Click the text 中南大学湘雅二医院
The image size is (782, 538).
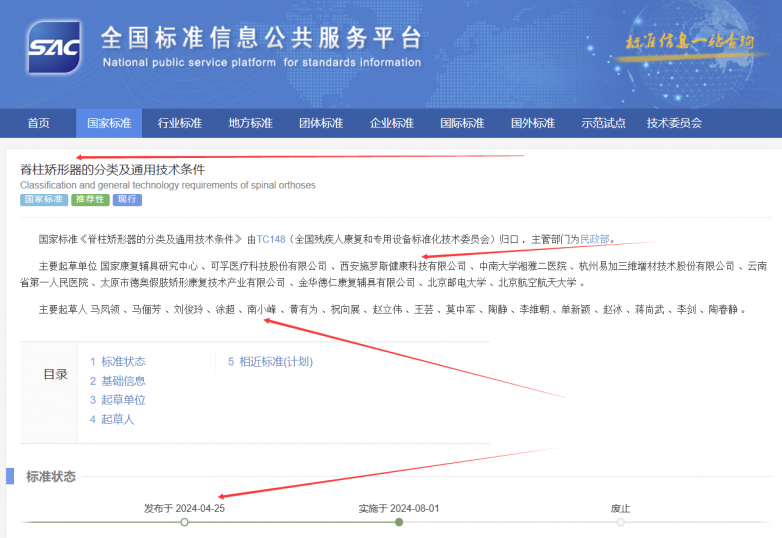523,266
